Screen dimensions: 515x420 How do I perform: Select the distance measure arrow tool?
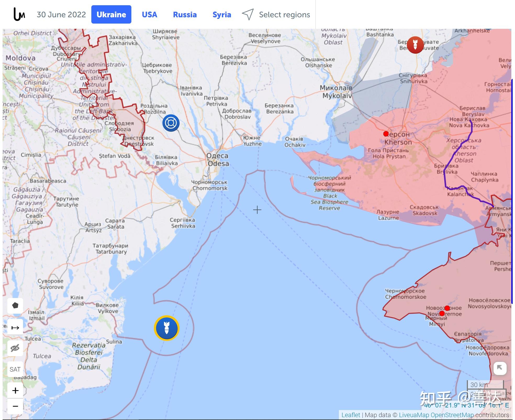click(15, 327)
